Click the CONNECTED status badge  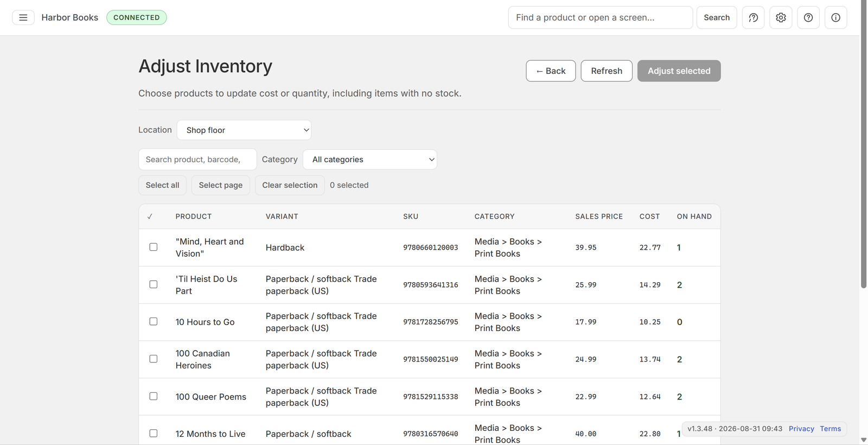tap(137, 17)
